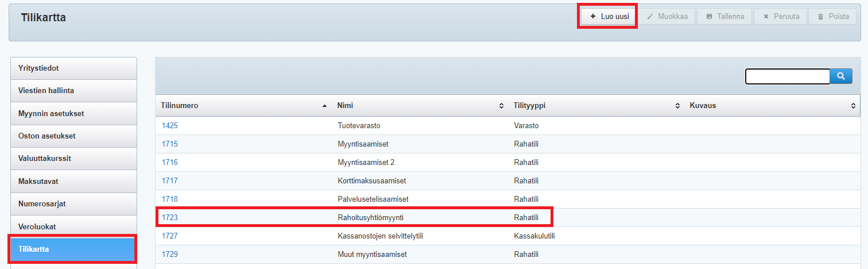Sort by Kuvaus column header arrows
868x269 pixels.
click(853, 106)
